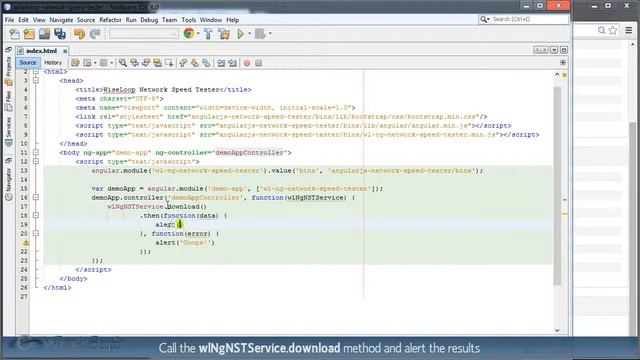The image size is (640, 360).
Task: Click zoom magnifier icon in browser address bar
Action: click(x=601, y=30)
